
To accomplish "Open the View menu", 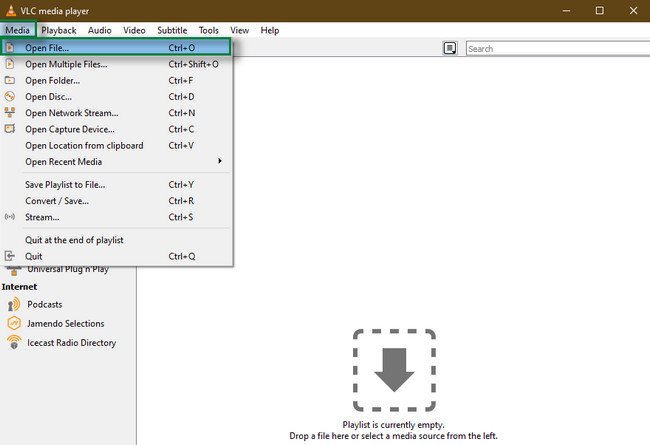I will tap(240, 30).
